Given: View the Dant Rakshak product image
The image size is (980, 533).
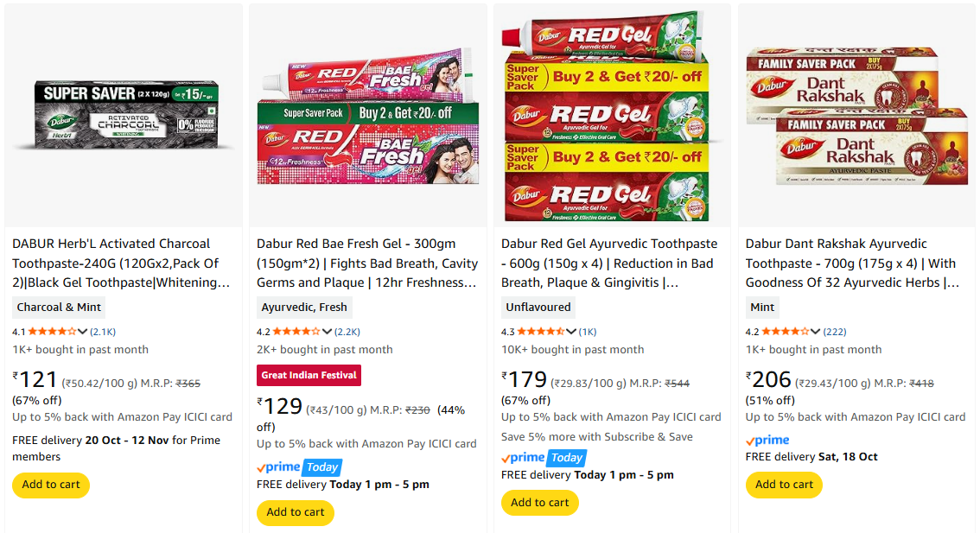Looking at the screenshot, I should coord(856,116).
